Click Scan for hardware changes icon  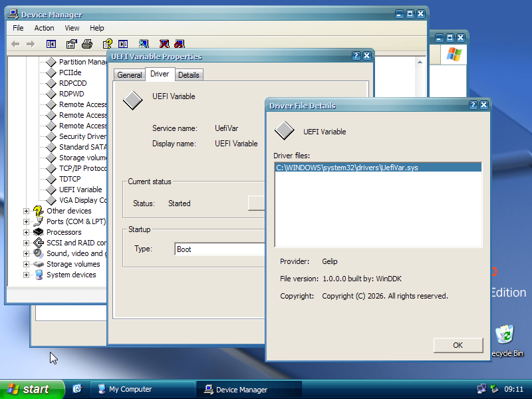click(x=144, y=44)
